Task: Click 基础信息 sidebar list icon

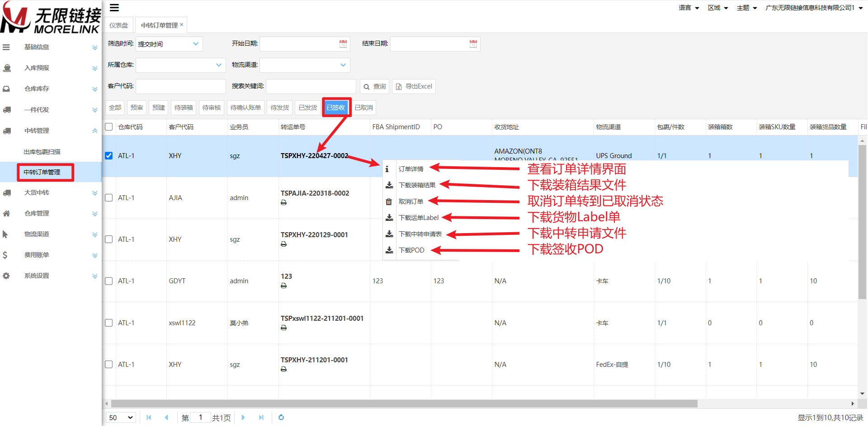Action: 6,47
